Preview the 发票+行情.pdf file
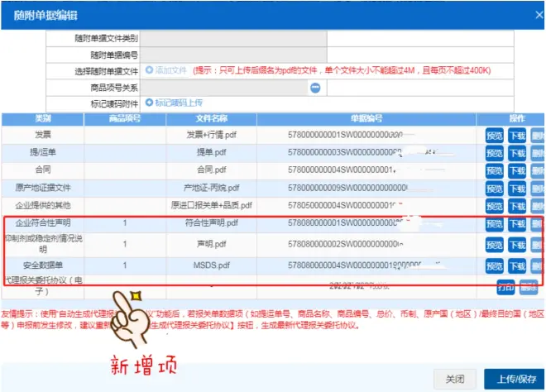 (x=494, y=133)
